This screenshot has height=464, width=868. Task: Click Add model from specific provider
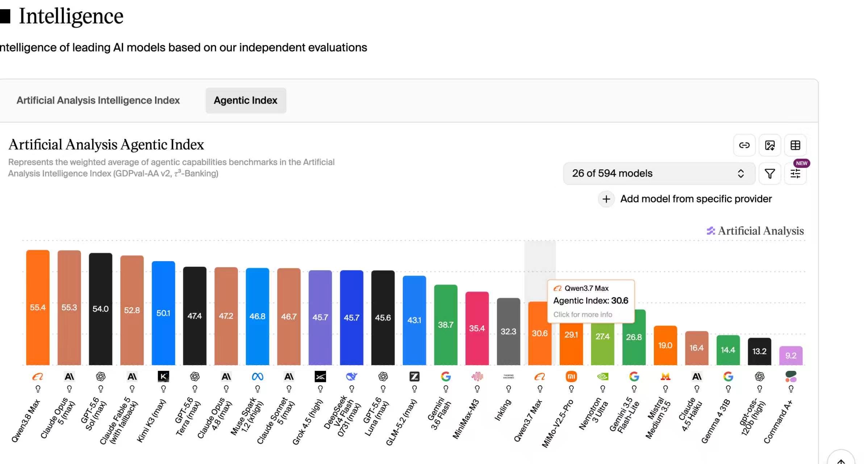[x=696, y=199]
